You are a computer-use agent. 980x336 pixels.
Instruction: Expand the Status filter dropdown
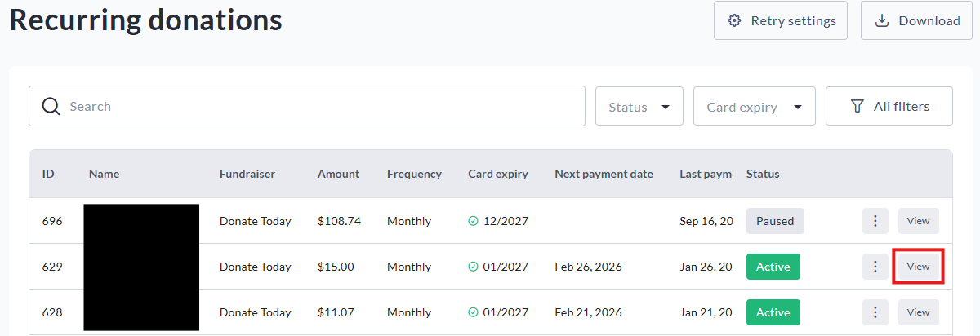[x=639, y=107]
